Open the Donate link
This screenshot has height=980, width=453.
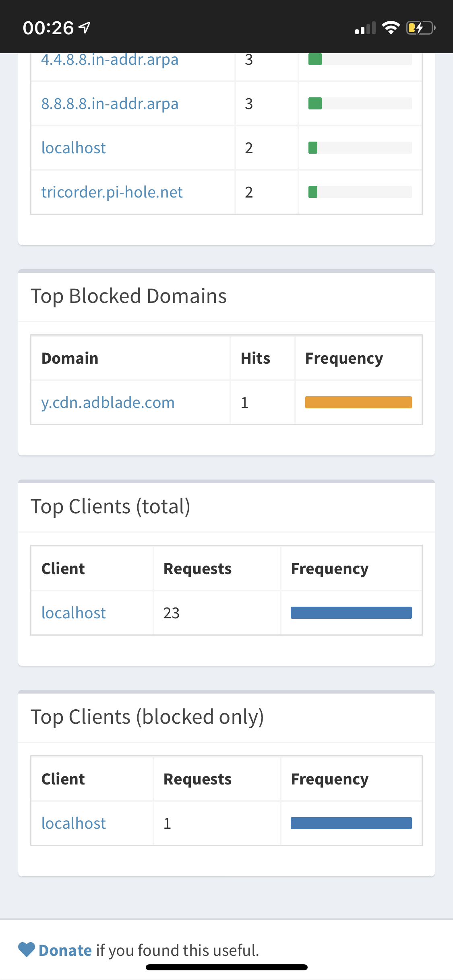pyautogui.click(x=65, y=950)
